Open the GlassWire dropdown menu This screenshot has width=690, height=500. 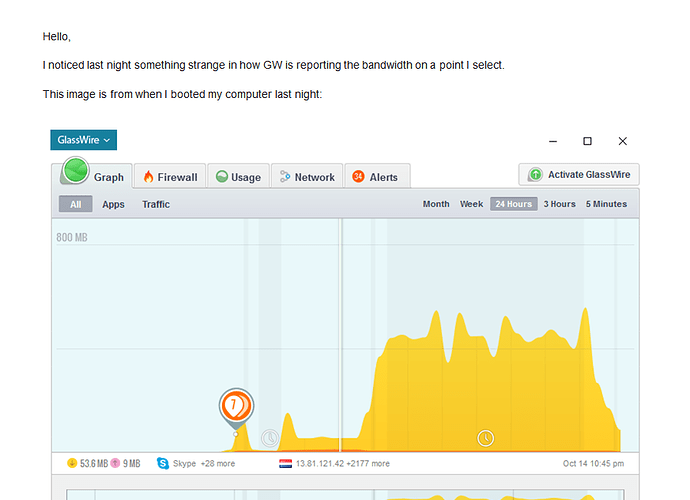coord(84,141)
